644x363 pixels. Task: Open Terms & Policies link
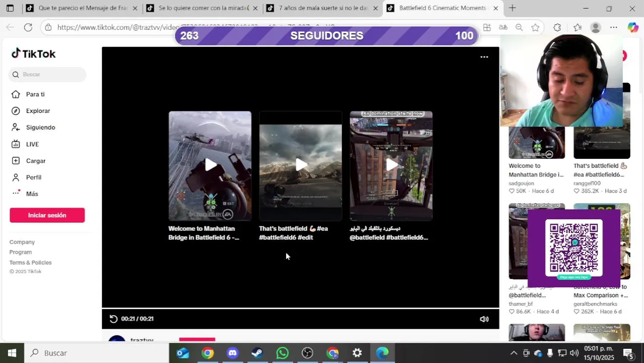pos(30,263)
